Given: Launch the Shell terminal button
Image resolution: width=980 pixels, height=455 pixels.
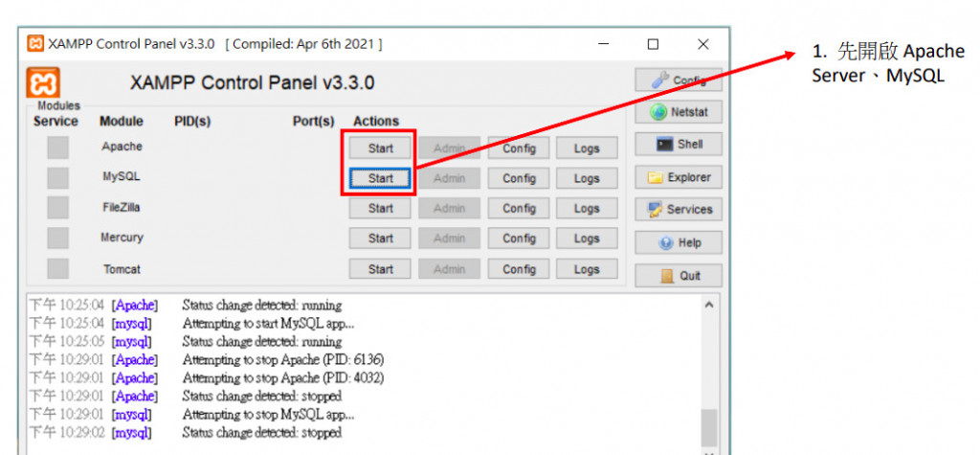Looking at the screenshot, I should [x=679, y=144].
